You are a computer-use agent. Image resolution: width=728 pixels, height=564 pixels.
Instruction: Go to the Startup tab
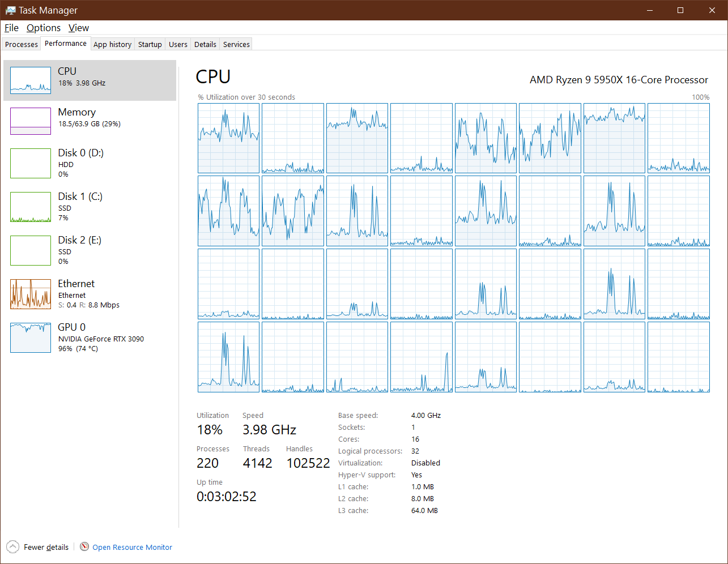click(150, 44)
